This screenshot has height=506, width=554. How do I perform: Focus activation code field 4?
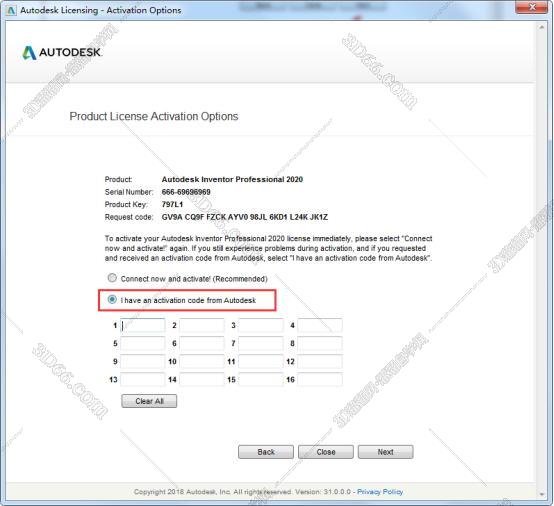320,325
